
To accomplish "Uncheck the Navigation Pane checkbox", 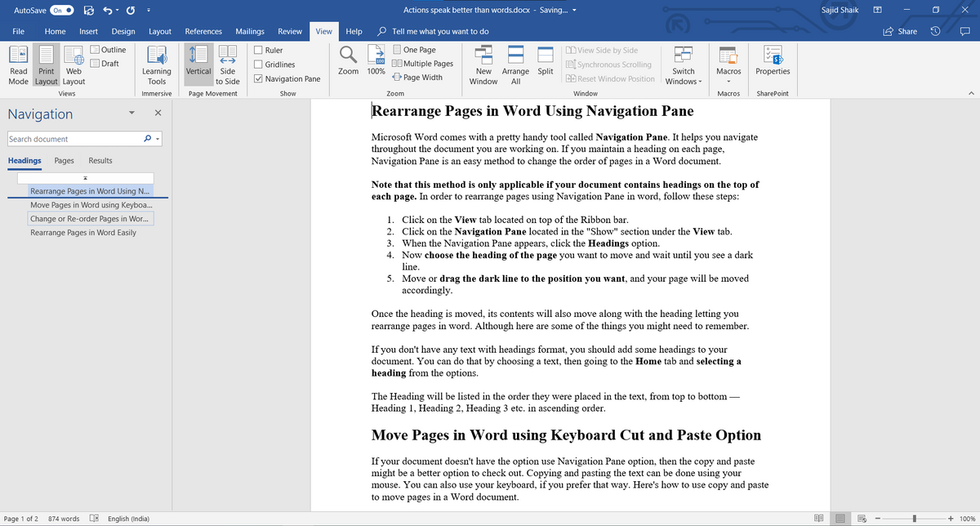I will (259, 79).
